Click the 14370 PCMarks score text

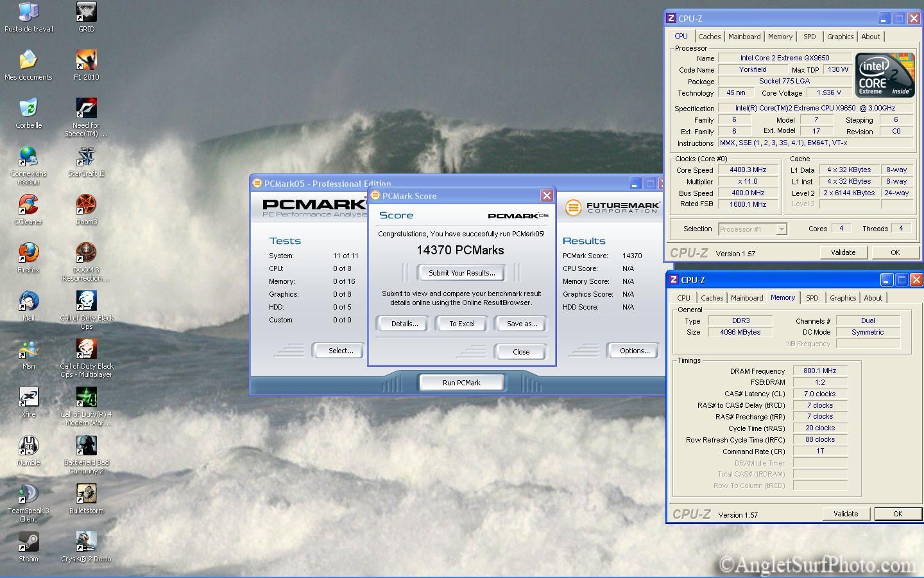pos(460,250)
